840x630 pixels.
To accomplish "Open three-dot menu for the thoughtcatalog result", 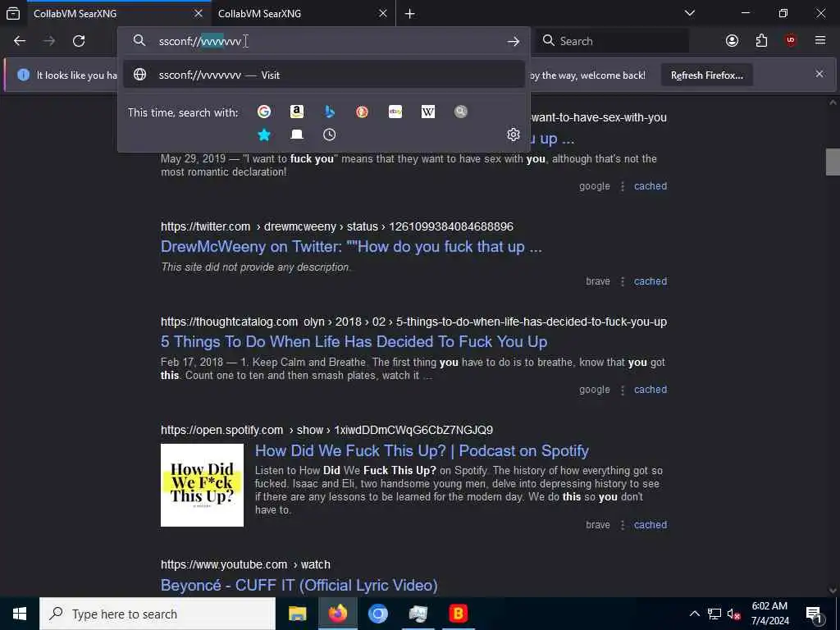I will click(x=623, y=390).
